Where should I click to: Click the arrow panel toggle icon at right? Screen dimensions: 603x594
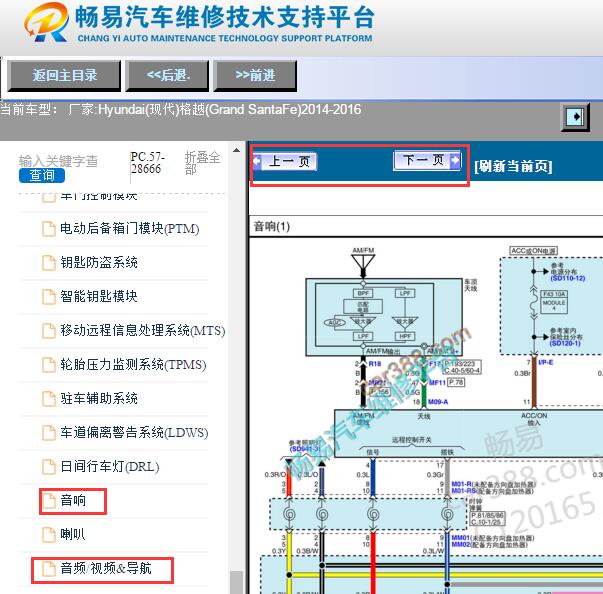(x=575, y=117)
